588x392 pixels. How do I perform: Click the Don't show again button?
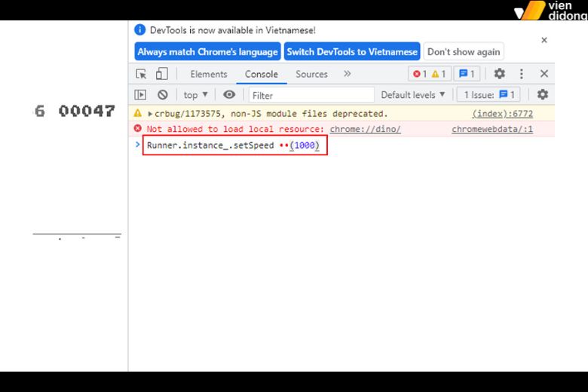[464, 51]
